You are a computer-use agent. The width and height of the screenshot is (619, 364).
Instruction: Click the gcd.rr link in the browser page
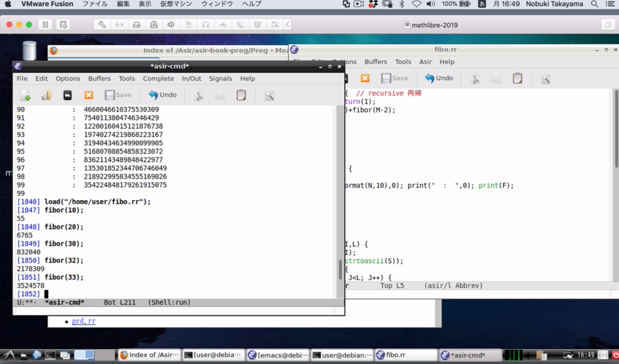tap(84, 321)
